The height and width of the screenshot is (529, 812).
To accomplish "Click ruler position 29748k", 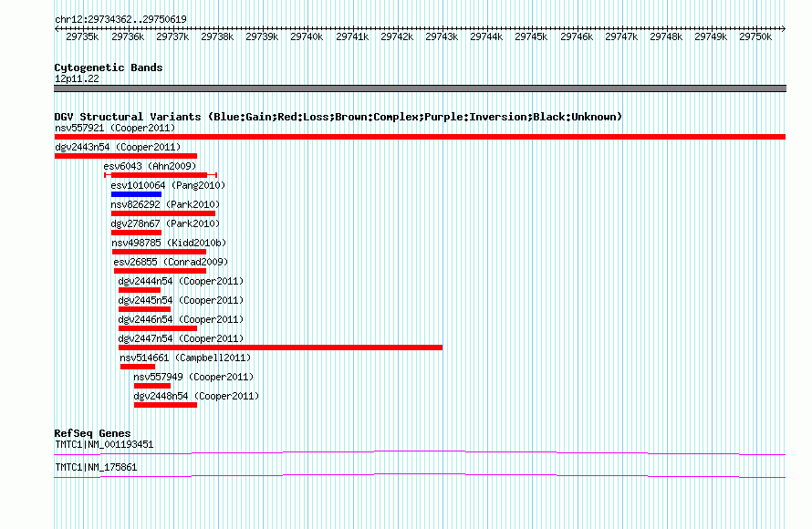I will (x=666, y=36).
